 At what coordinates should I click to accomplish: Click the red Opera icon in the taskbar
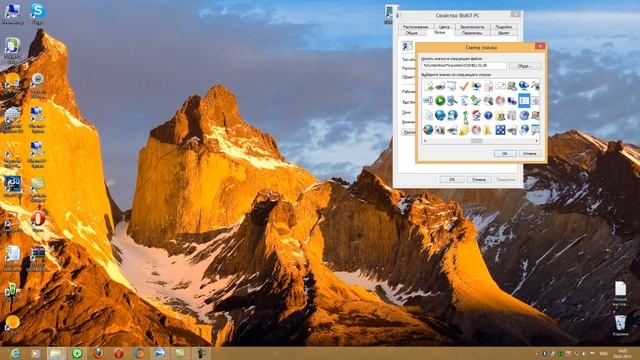(x=118, y=353)
